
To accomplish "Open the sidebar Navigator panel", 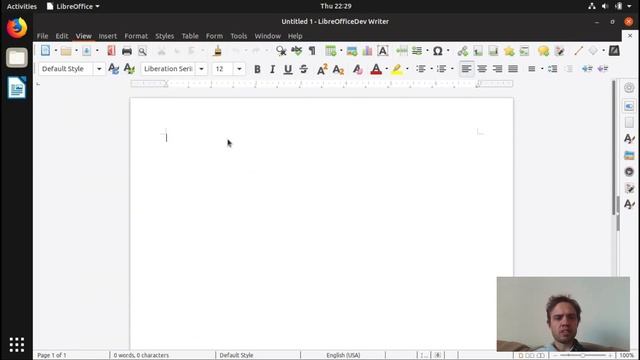I will 629,171.
